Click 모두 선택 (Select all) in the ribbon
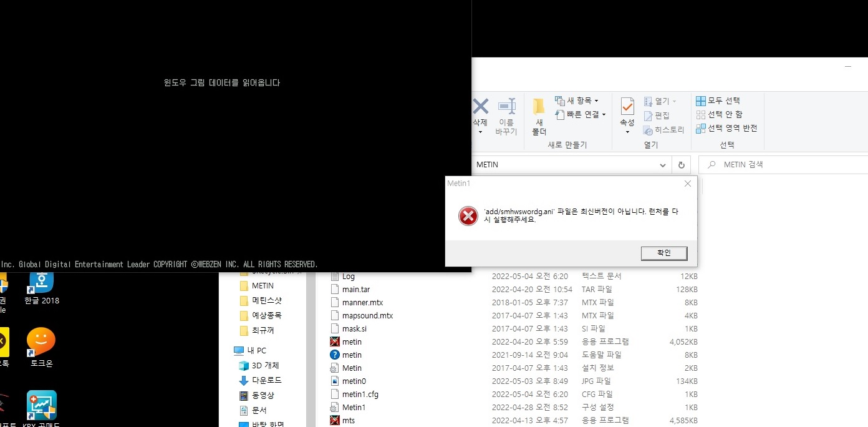 click(718, 101)
